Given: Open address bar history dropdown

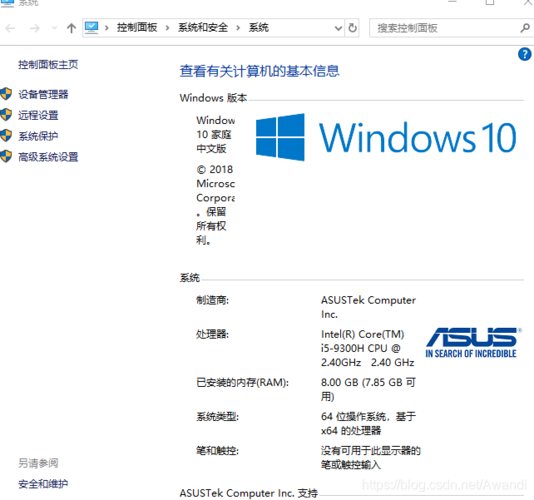Looking at the screenshot, I should [338, 28].
